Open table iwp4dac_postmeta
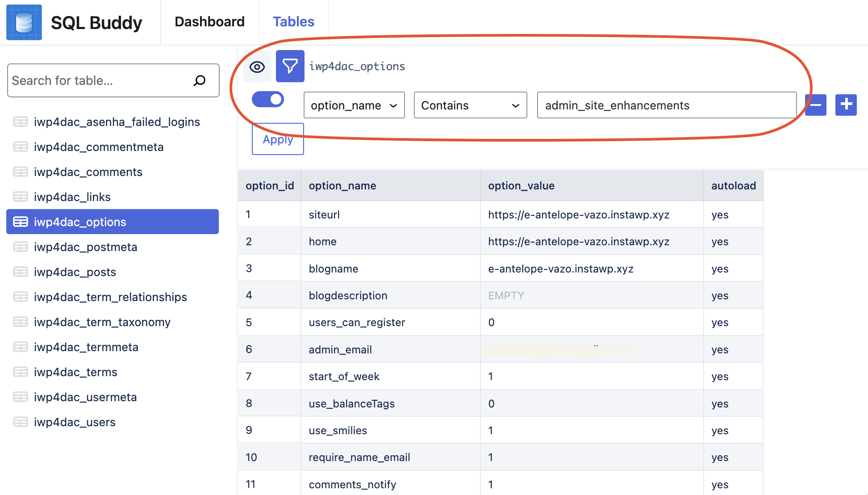 [113, 247]
